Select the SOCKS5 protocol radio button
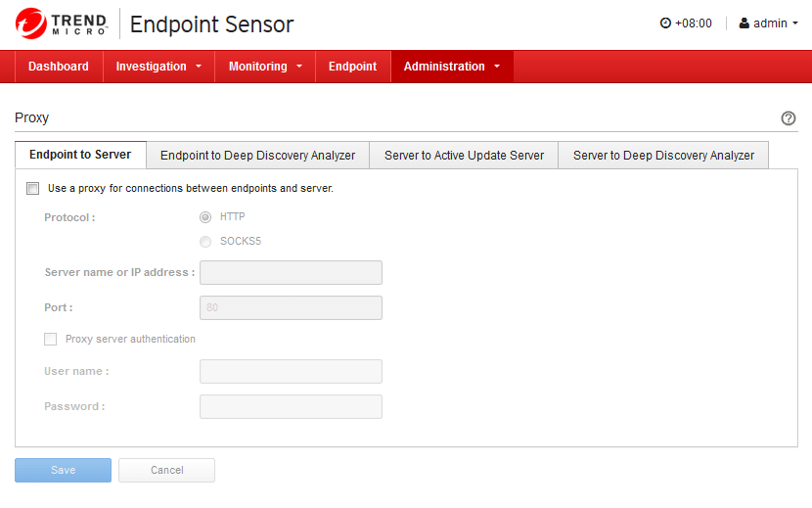This screenshot has width=812, height=508. [205, 242]
